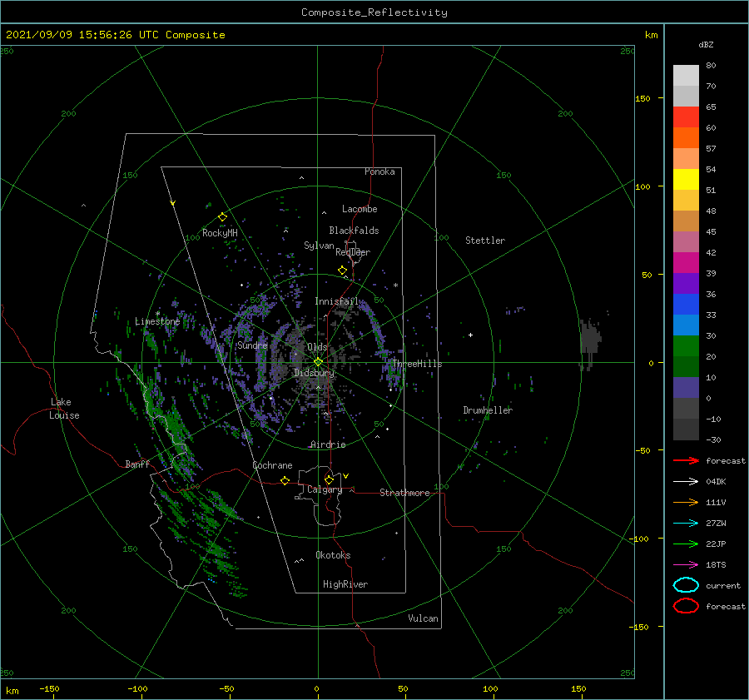Click the cyan 'current' ellipse icon
The height and width of the screenshot is (700, 749).
point(686,585)
